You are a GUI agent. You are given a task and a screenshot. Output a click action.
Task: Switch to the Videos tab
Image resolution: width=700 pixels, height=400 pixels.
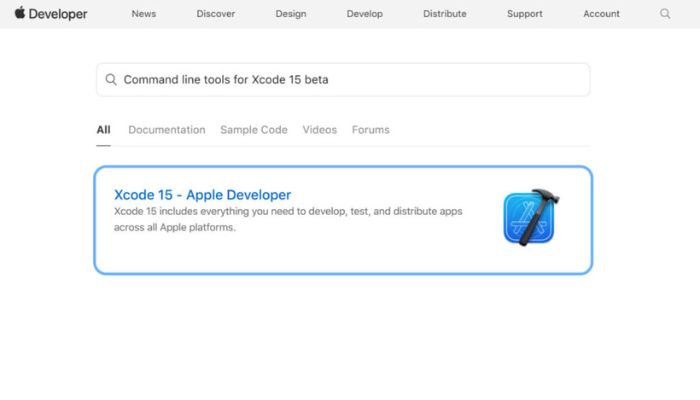pyautogui.click(x=320, y=130)
